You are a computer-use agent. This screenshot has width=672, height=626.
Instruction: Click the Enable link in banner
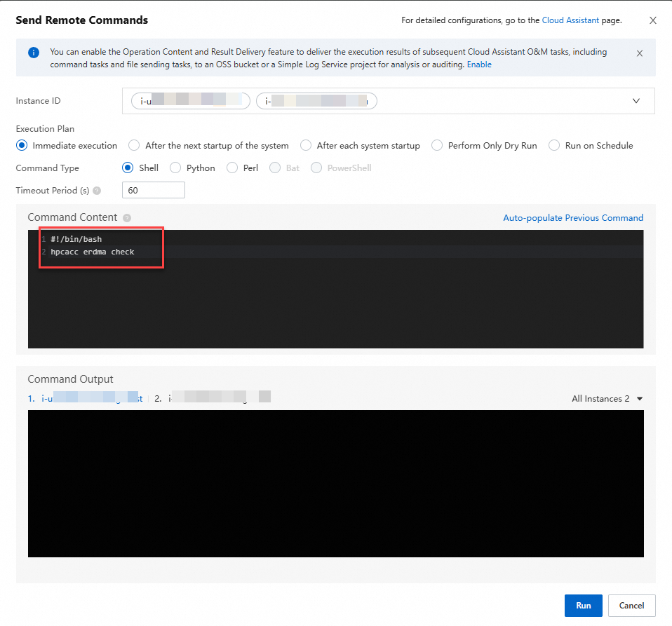[478, 64]
